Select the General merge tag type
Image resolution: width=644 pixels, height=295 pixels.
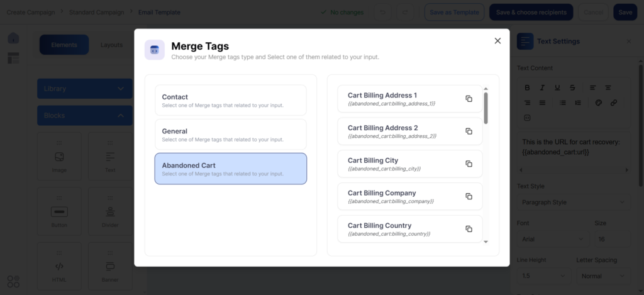point(230,134)
